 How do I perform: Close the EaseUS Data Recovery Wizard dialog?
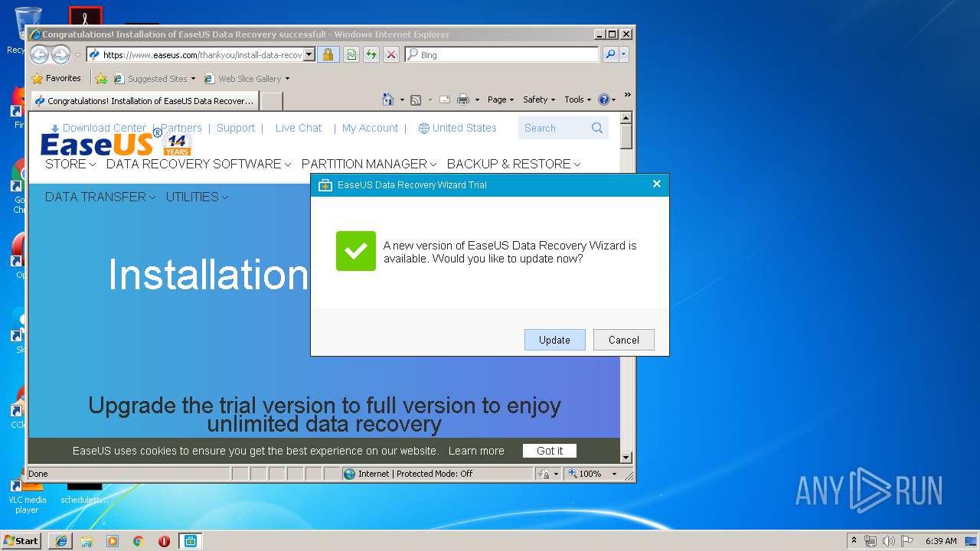coord(656,184)
